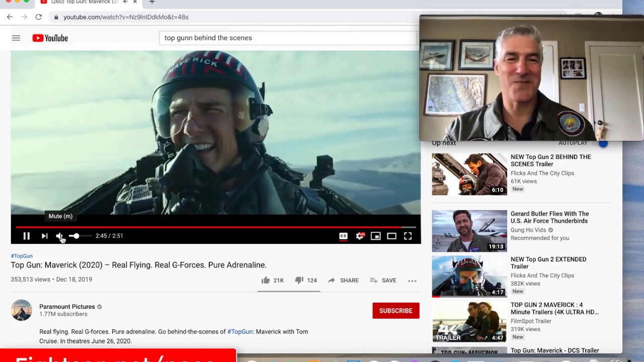Open #TopGun link in description
The height and width of the screenshot is (362, 644).
tap(240, 332)
